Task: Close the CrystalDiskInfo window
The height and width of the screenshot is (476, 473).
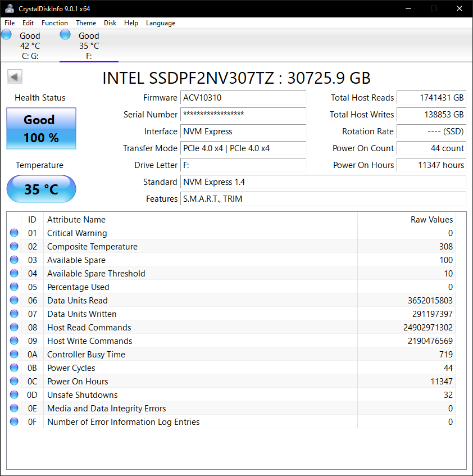Action: click(x=460, y=8)
